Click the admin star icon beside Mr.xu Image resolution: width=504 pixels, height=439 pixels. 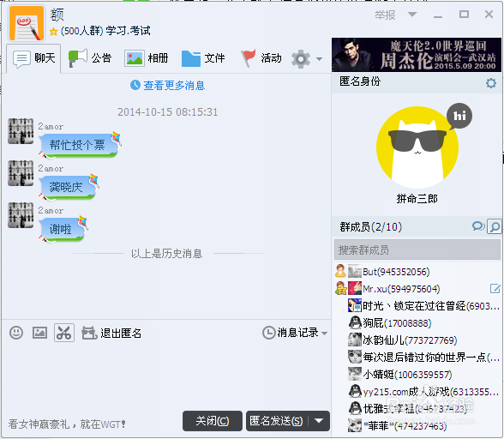(x=341, y=288)
